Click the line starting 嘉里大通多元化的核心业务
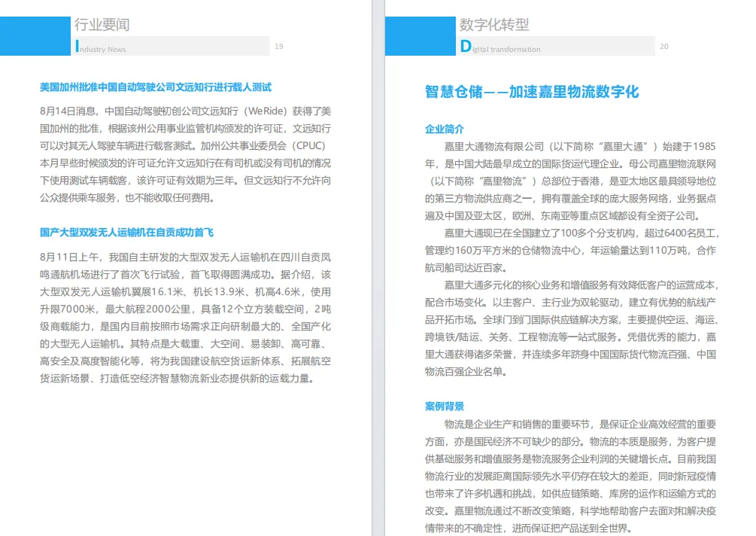The image size is (756, 536). 581,285
